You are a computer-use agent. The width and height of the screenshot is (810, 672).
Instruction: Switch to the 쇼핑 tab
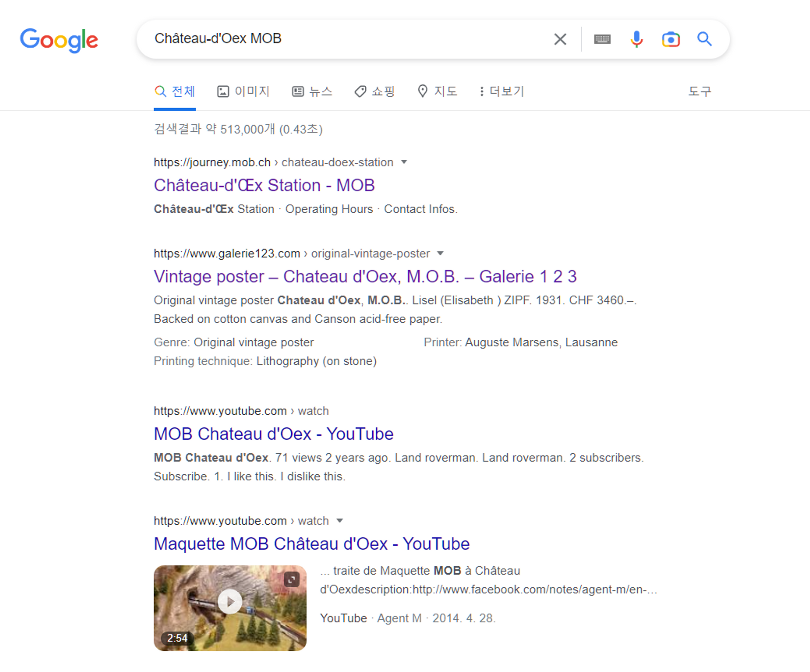(374, 91)
